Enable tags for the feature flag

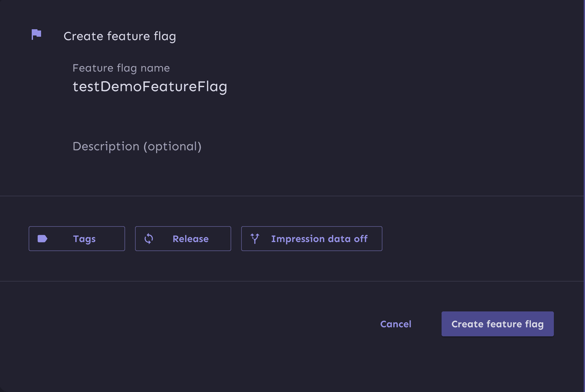pos(77,239)
